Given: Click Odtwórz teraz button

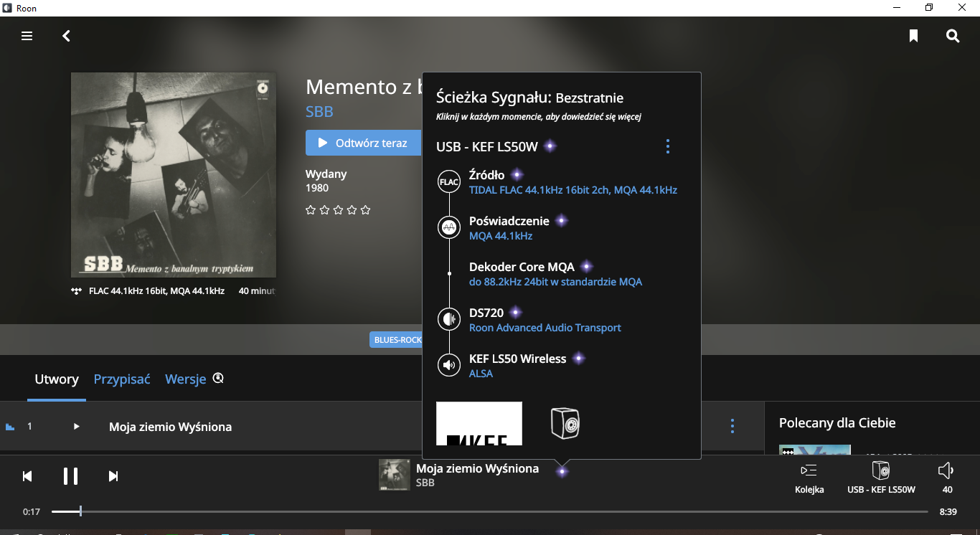Looking at the screenshot, I should [363, 143].
